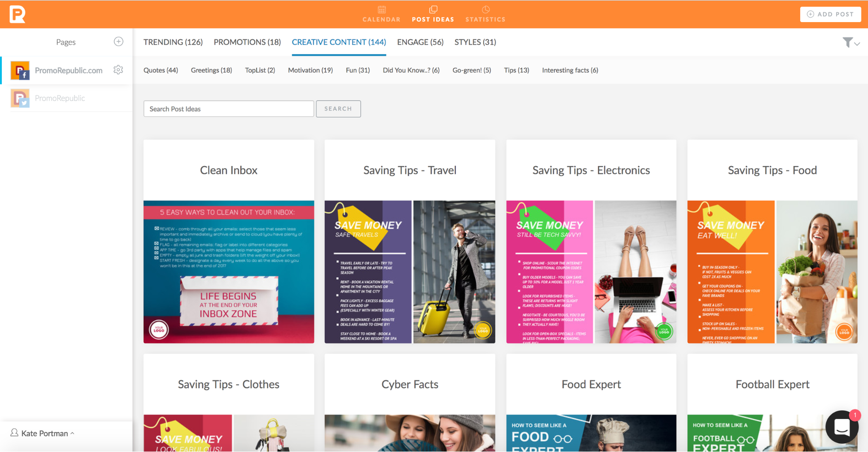Filter by Greetings (18)
The width and height of the screenshot is (868, 452).
(x=211, y=70)
